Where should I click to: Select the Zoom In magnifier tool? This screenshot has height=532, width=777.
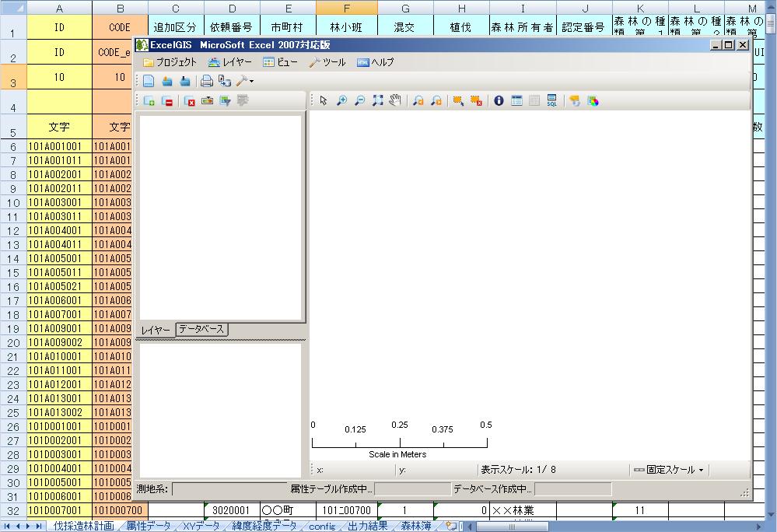[x=341, y=100]
